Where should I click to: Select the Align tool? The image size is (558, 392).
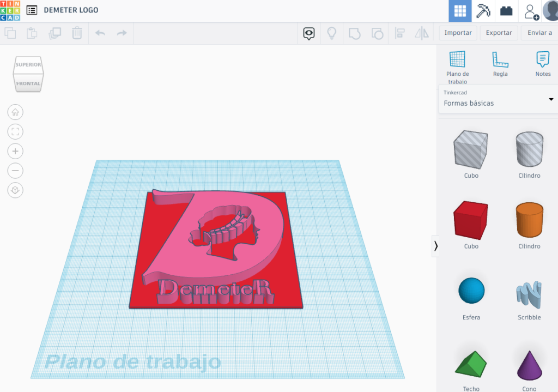(399, 33)
